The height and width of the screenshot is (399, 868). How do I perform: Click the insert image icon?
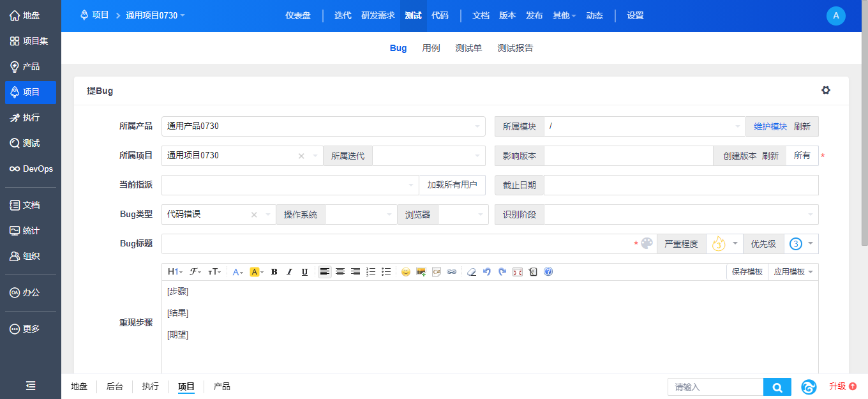[x=421, y=272]
